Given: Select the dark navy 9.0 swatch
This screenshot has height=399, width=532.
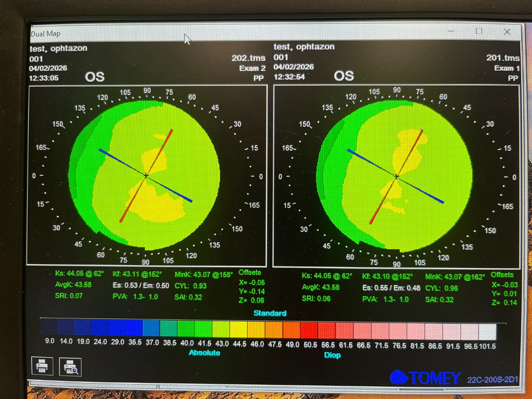Looking at the screenshot, I should (48, 326).
